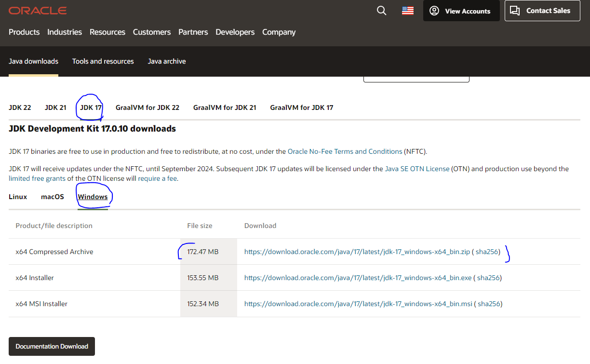
Task: Select the macOS tab
Action: coord(53,197)
